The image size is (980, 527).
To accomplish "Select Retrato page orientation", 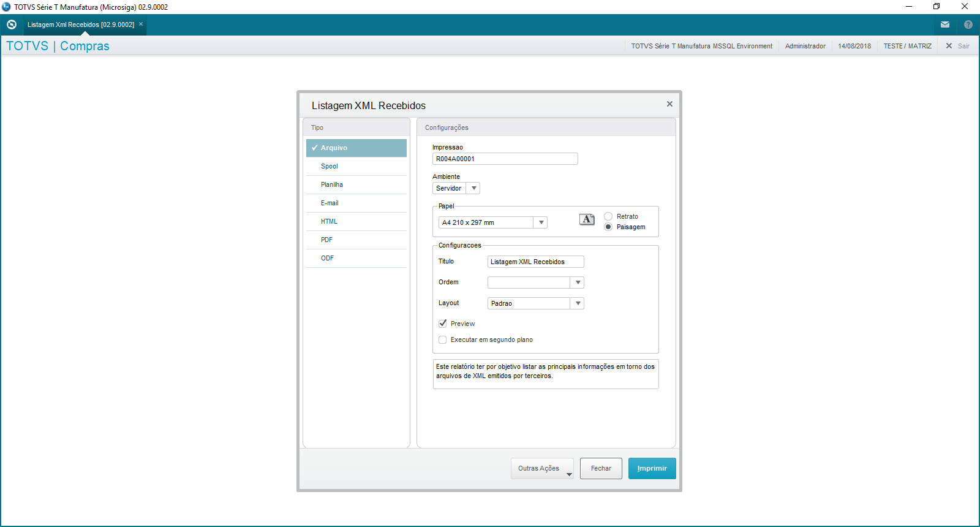I will click(608, 216).
